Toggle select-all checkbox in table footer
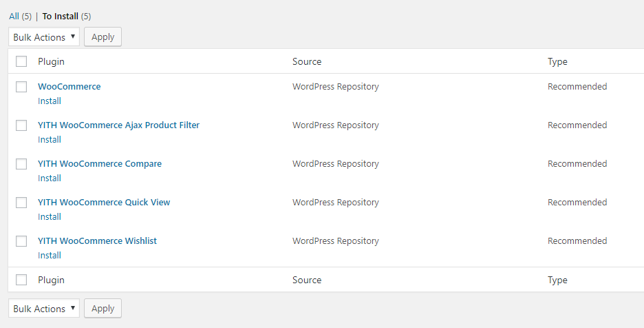 tap(21, 280)
